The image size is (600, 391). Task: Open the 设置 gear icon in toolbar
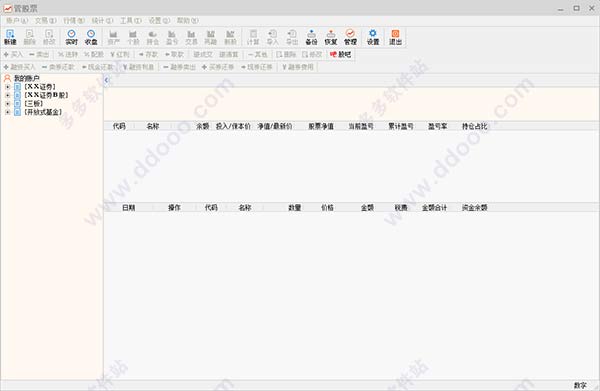pyautogui.click(x=373, y=37)
